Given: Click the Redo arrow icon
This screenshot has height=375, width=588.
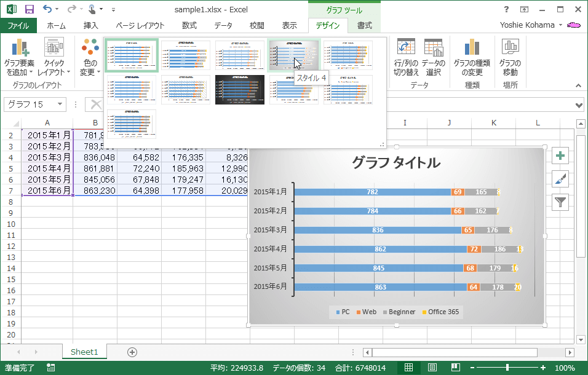Looking at the screenshot, I should click(x=71, y=9).
